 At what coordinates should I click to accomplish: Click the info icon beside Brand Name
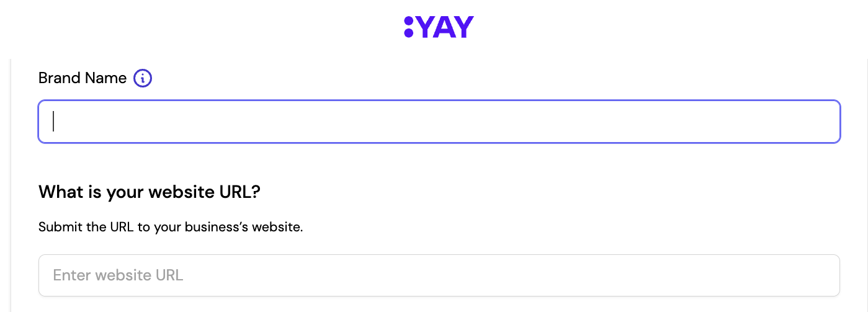[x=143, y=78]
